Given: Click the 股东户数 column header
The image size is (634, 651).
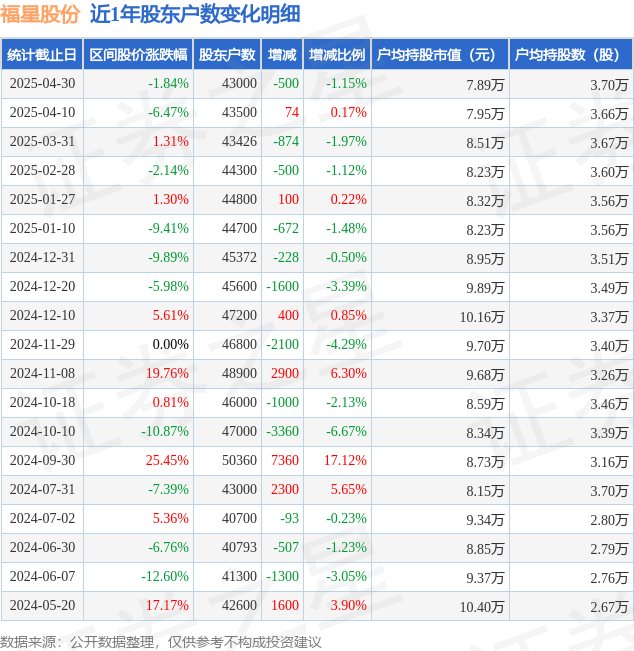Looking at the screenshot, I should [x=227, y=54].
